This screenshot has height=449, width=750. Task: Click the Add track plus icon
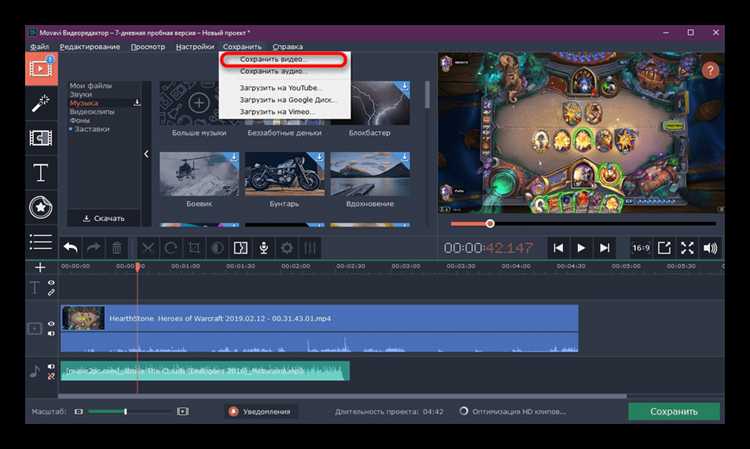click(40, 267)
